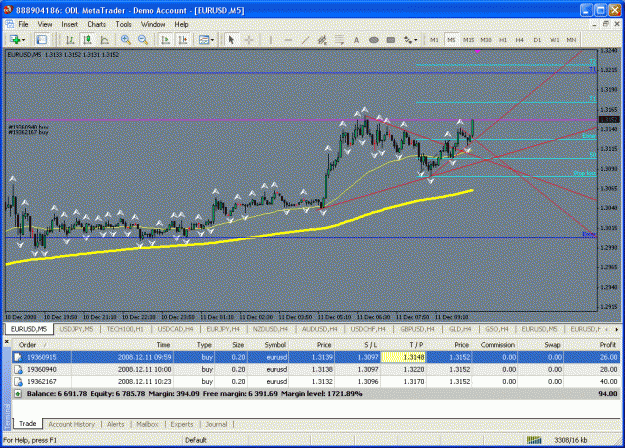Switch to the M15 timeframe
Image resolution: width=625 pixels, height=448 pixels.
click(x=468, y=40)
